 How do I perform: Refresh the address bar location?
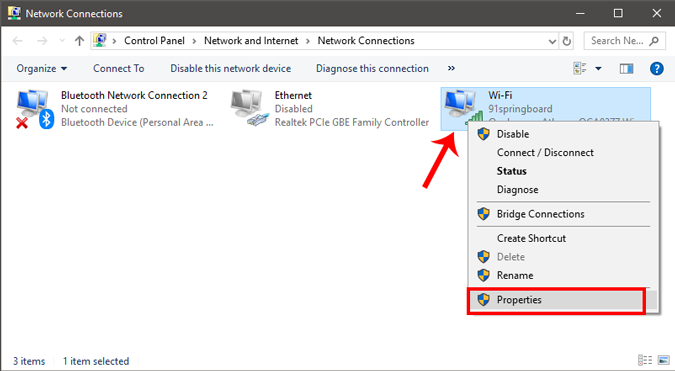tap(567, 41)
